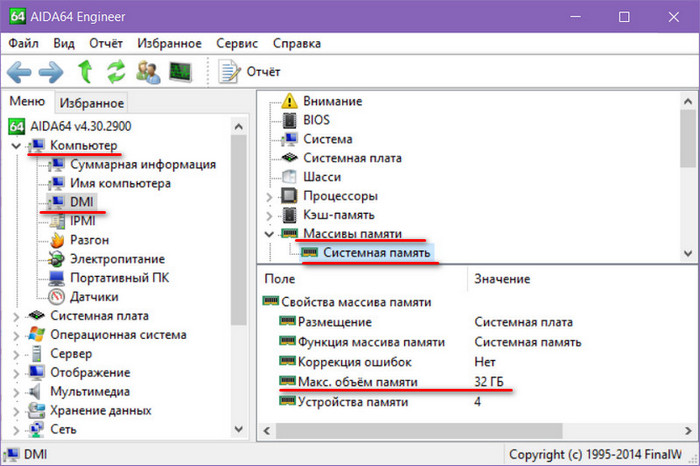Collapse the Массивы памяти node
Image resolution: width=700 pixels, height=466 pixels.
point(269,233)
